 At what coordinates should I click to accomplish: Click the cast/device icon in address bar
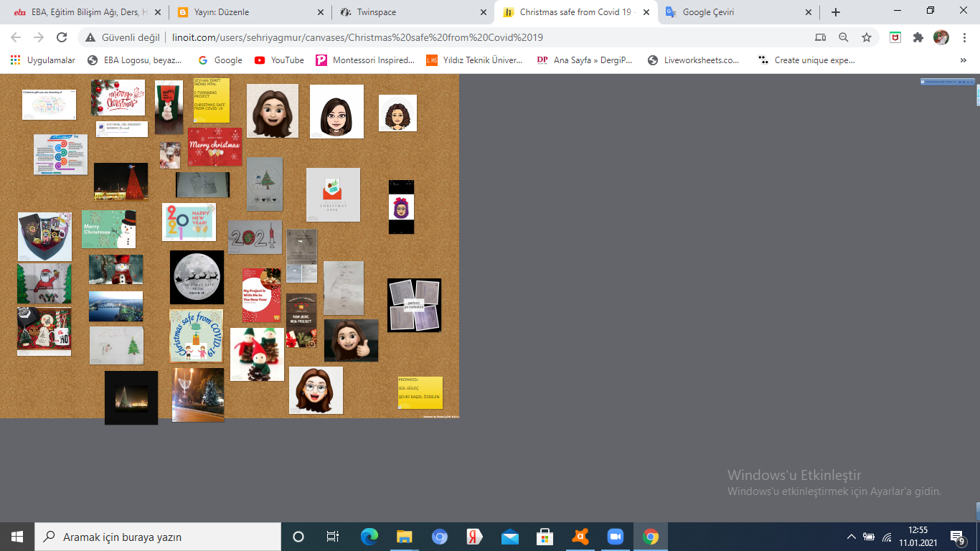coord(821,37)
